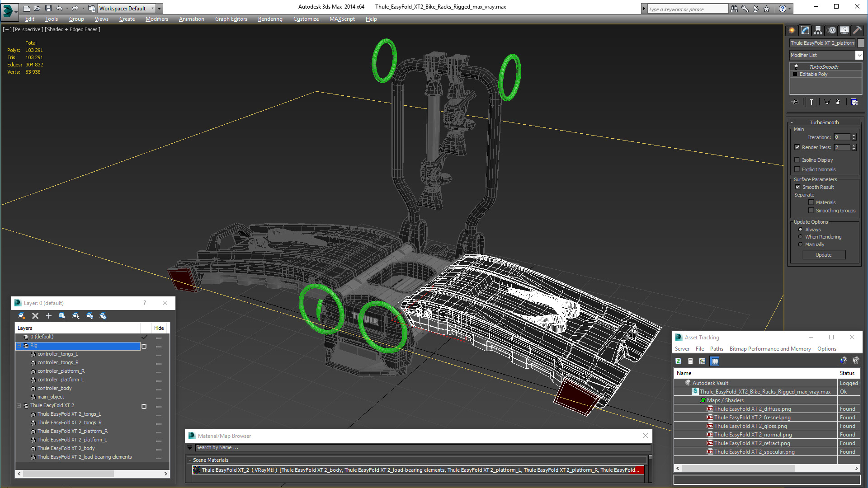Screen dimensions: 868x488
Task: Open the Graph Editors menu
Action: [x=231, y=19]
